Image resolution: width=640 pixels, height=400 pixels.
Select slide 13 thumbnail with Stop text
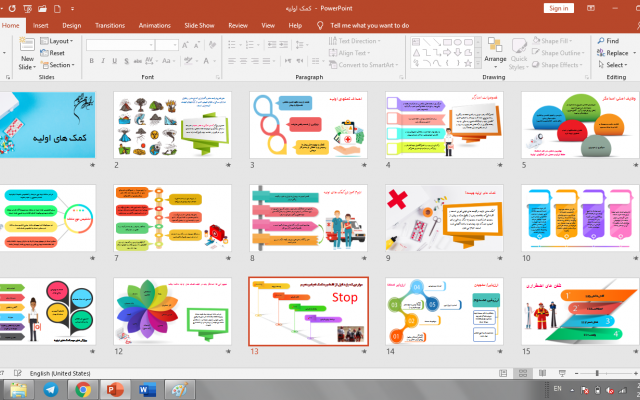coord(309,311)
